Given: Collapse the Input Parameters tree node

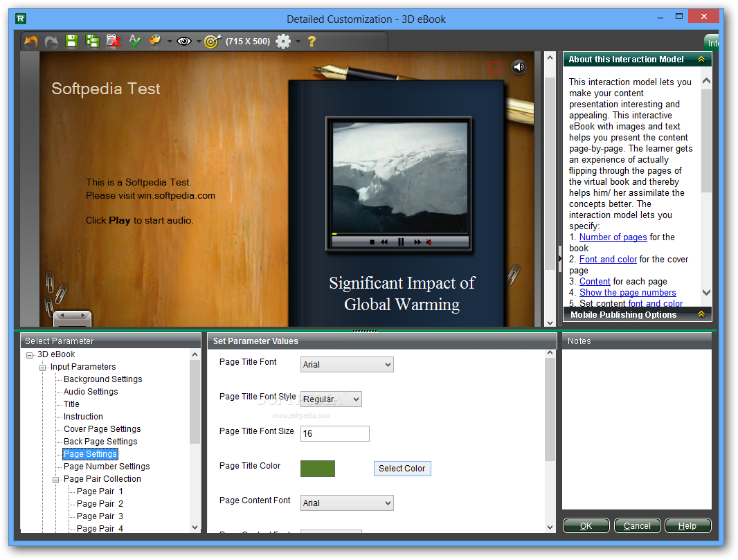Looking at the screenshot, I should point(43,368).
